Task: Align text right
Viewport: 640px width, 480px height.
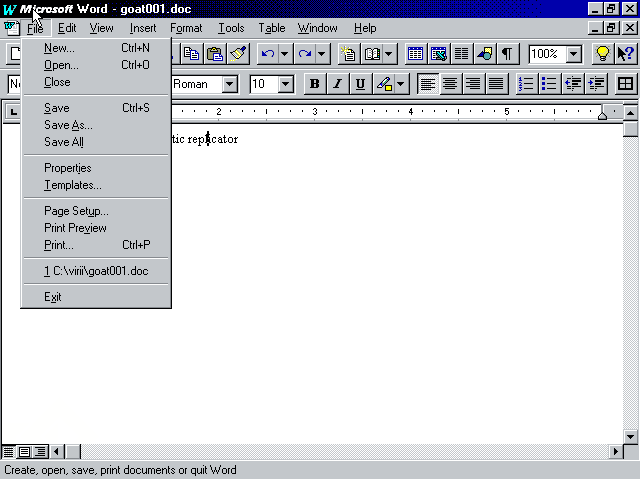Action: pyautogui.click(x=473, y=84)
